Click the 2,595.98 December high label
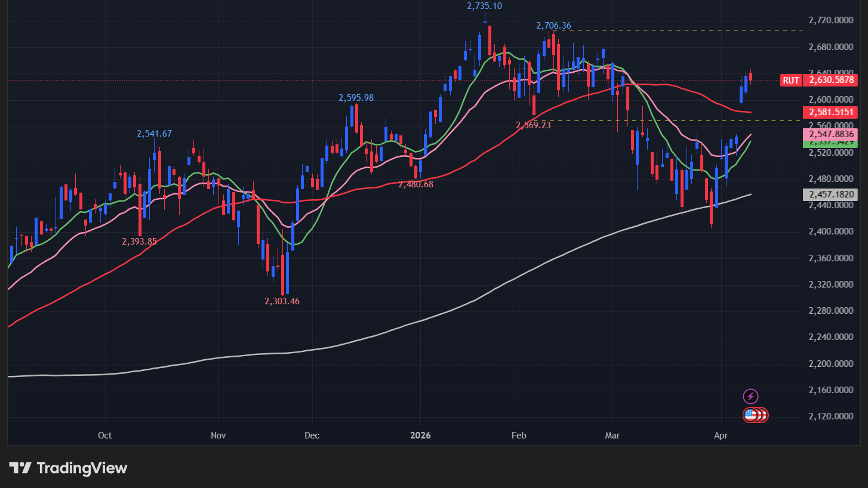Viewport: 868px width, 488px height. (x=356, y=98)
